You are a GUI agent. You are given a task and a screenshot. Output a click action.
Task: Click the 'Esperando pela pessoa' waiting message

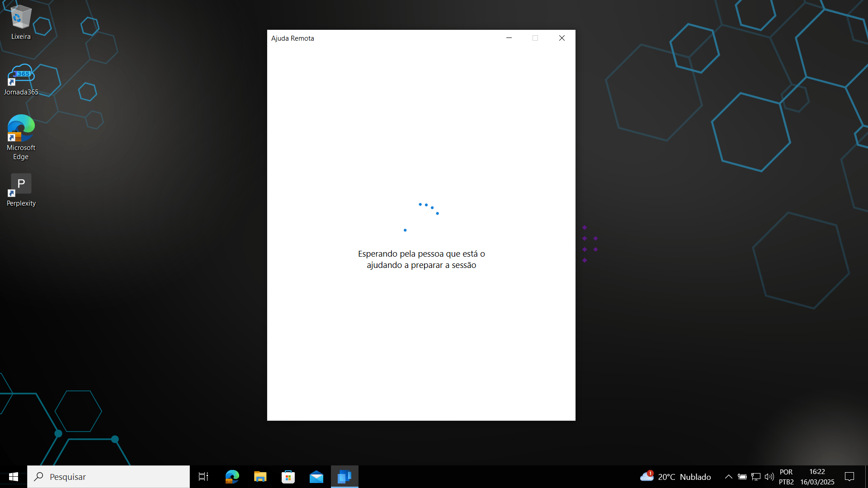421,259
